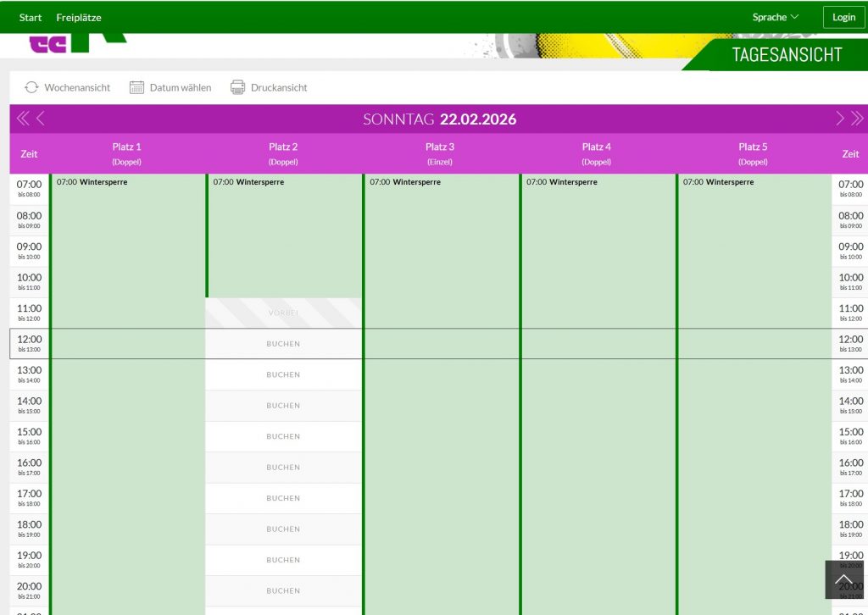Viewport: 868px width, 615px height.
Task: Book Platz 2 at 18:00
Action: pos(283,529)
